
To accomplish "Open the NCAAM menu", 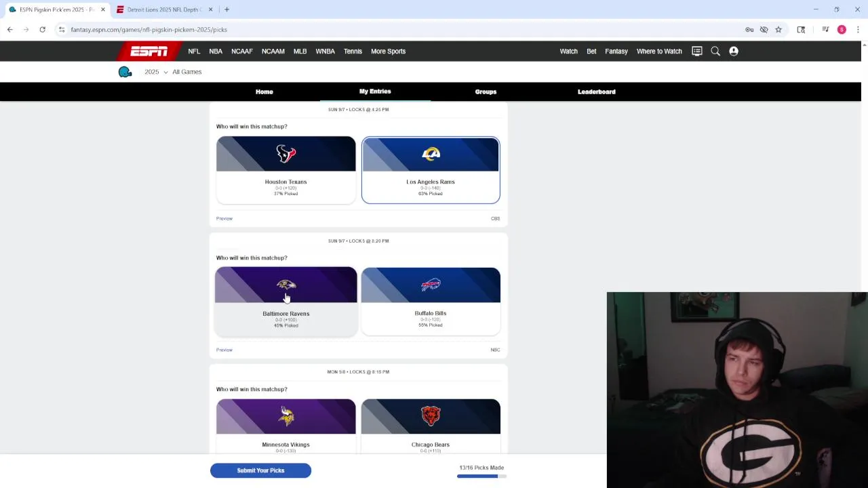I will 273,52.
